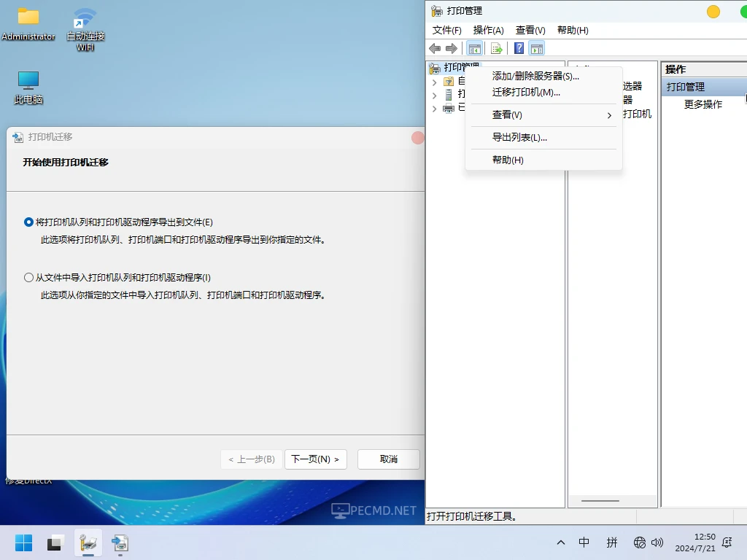Expand the custom filters tree node

pos(434,82)
